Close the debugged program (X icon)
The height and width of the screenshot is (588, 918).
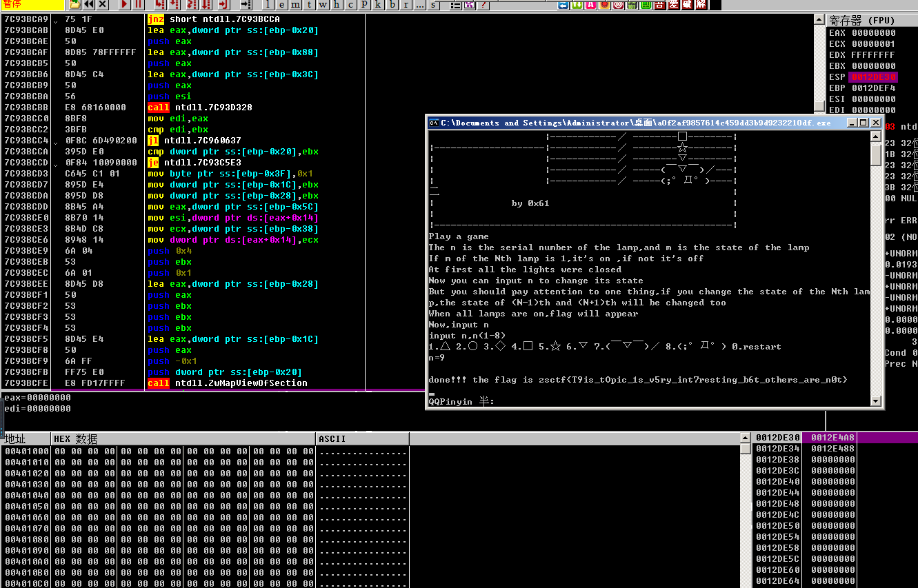tap(102, 5)
